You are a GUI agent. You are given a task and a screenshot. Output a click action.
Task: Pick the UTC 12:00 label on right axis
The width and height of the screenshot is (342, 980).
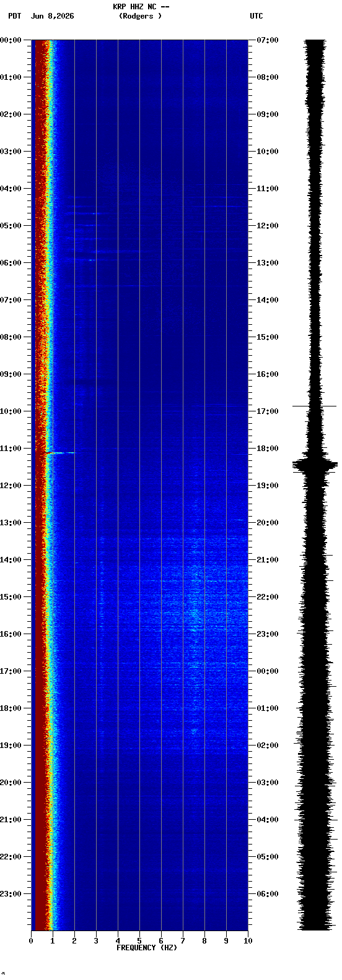pyautogui.click(x=267, y=226)
